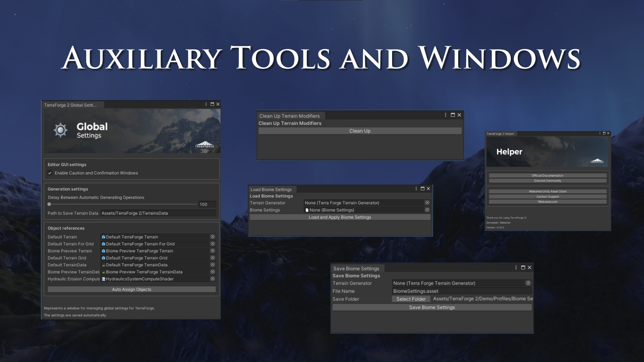This screenshot has width=644, height=362.
Task: Maximize the Load Biome Settings window
Action: point(423,189)
